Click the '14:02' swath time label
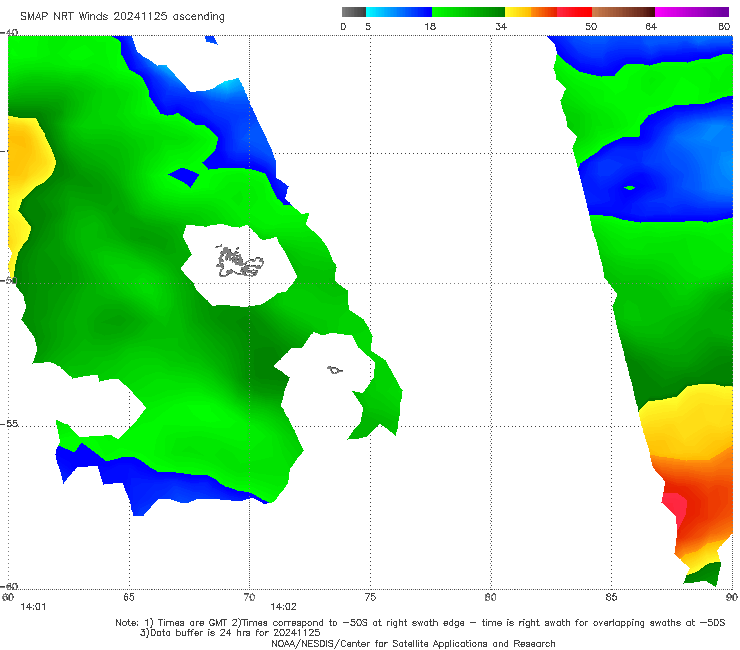The height and width of the screenshot is (650, 740). point(283,607)
